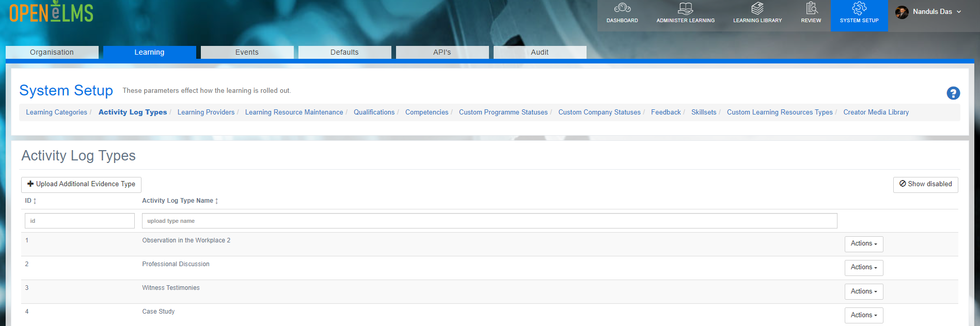The width and height of the screenshot is (980, 326).
Task: Sort the table by ID column
Action: 31,201
